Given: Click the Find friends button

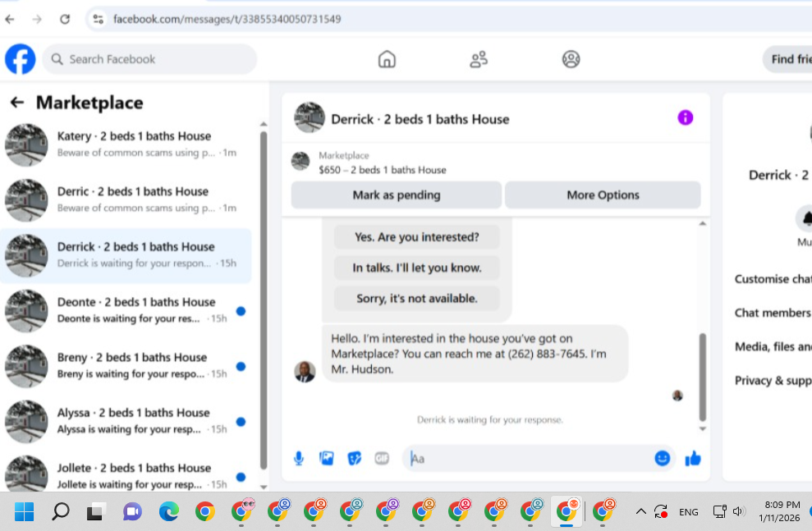Looking at the screenshot, I should (x=787, y=59).
